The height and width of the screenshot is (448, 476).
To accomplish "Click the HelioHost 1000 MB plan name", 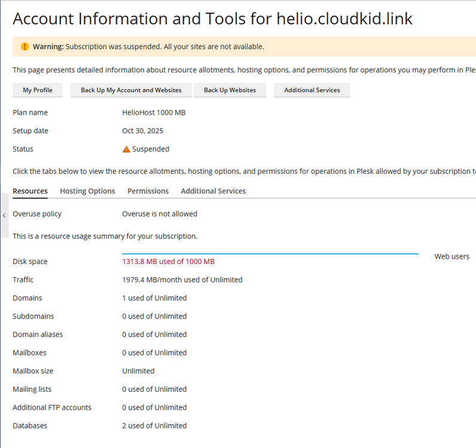I will coord(154,113).
